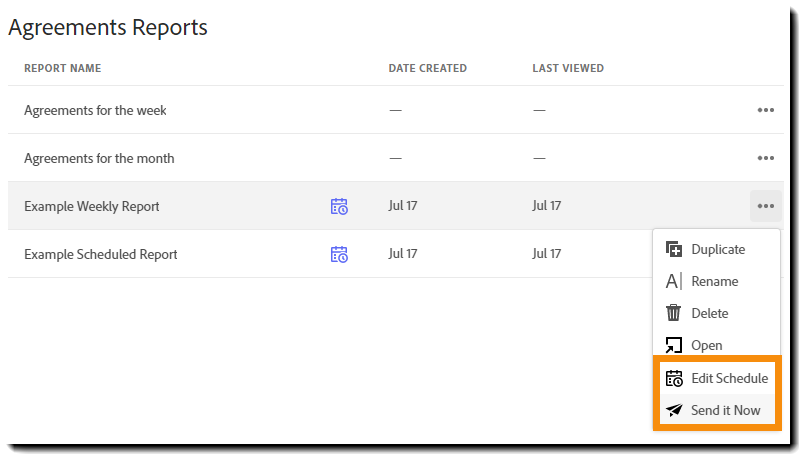
Task: Click the Delete trash can icon
Action: 674,313
